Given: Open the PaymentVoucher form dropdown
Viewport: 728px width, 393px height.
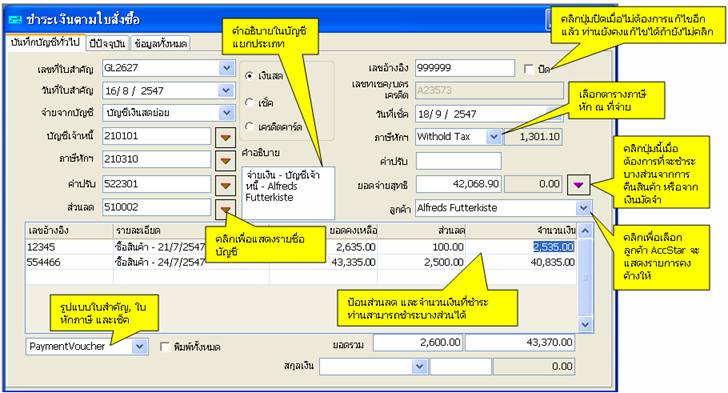Looking at the screenshot, I should click(x=139, y=346).
